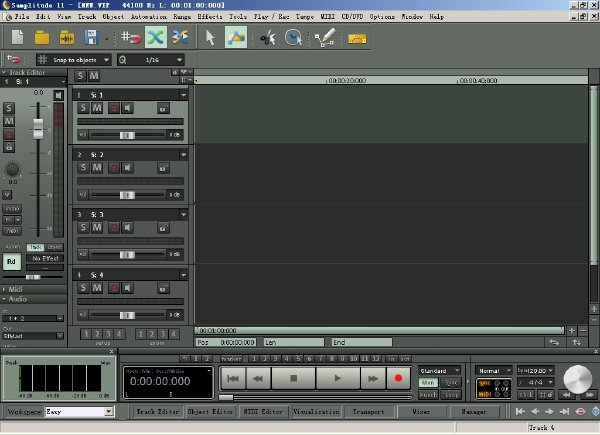The height and width of the screenshot is (435, 600).
Task: Mute track S: 1
Action: [x=97, y=108]
